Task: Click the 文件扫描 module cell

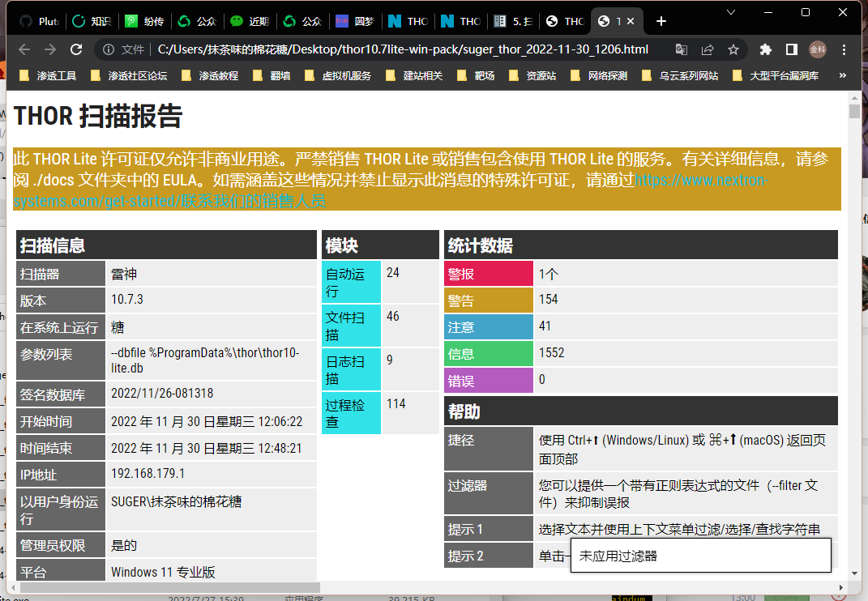Action: [351, 326]
